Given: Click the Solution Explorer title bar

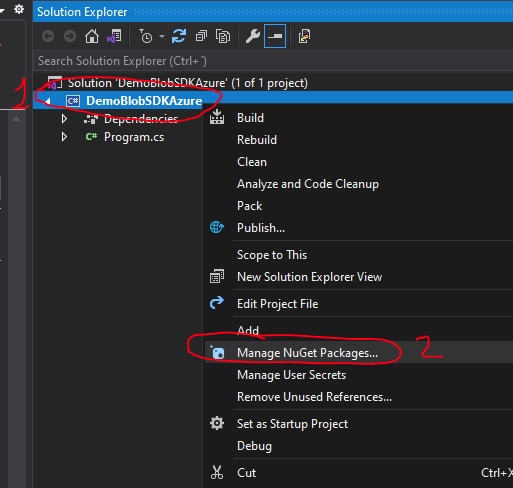Looking at the screenshot, I should (273, 12).
